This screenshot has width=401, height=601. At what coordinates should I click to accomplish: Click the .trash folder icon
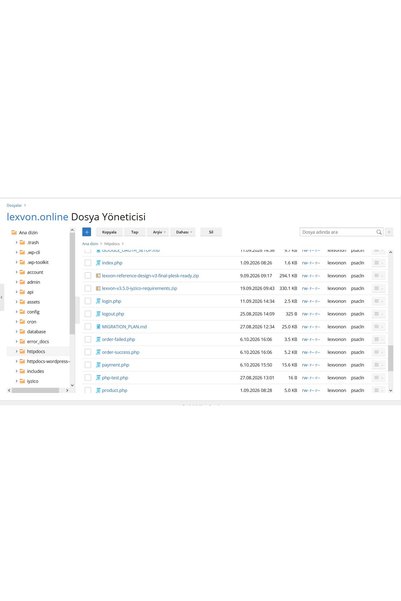22,242
